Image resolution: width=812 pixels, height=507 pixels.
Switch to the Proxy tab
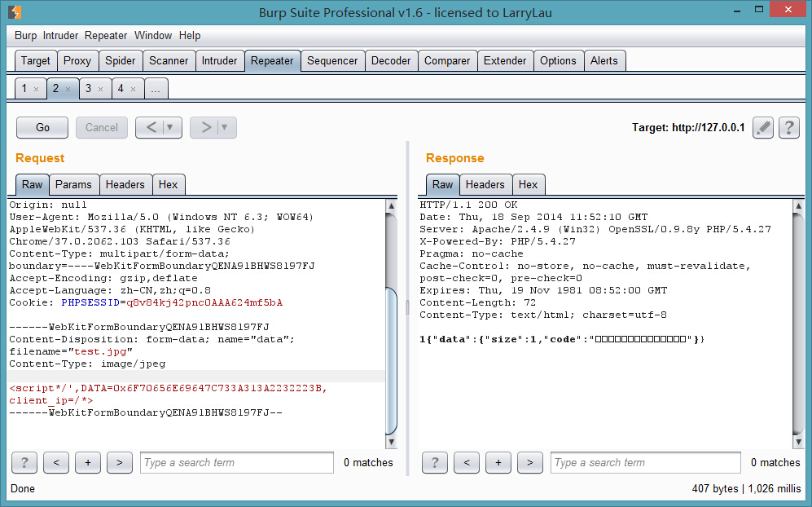tap(77, 60)
